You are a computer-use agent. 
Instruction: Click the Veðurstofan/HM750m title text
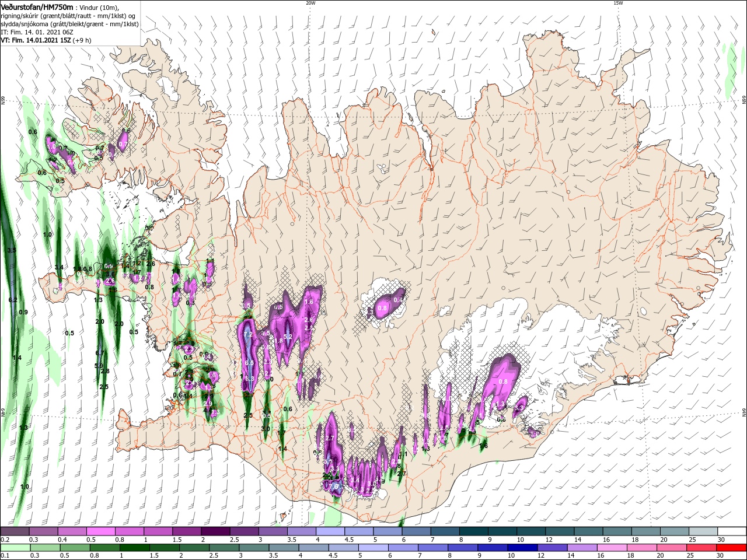37,6
